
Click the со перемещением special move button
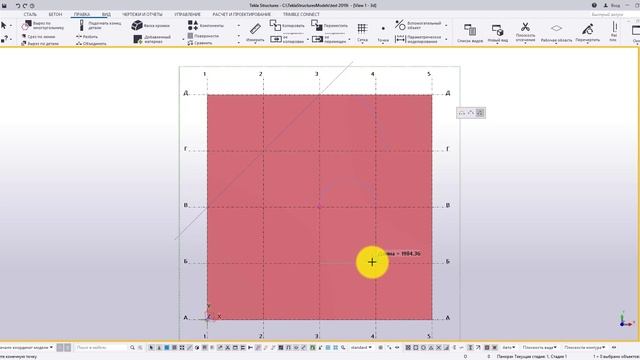click(329, 38)
